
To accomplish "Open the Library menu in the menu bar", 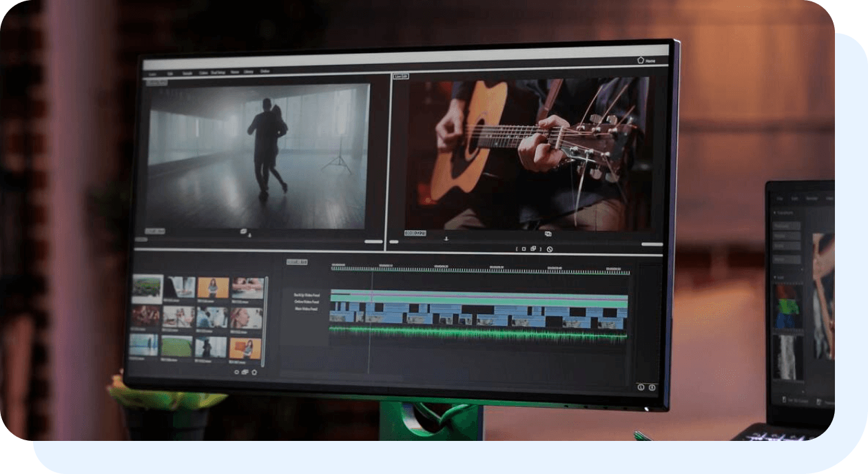I will coord(248,72).
